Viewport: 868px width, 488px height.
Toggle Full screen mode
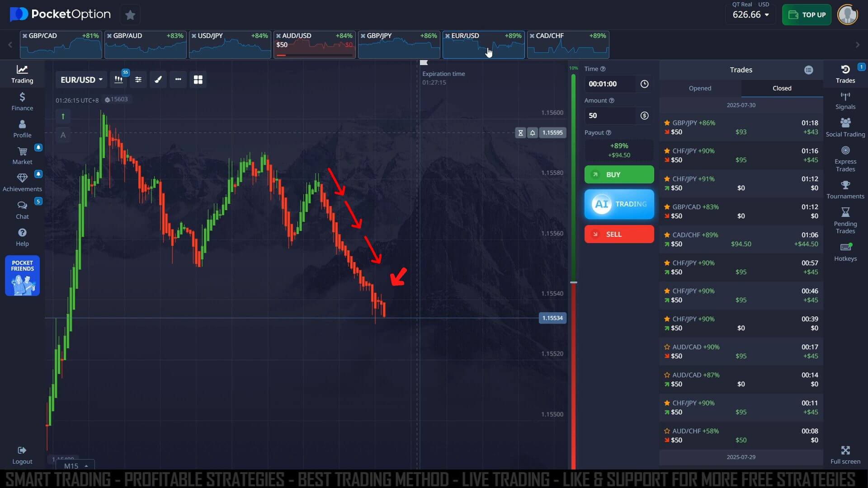(845, 455)
